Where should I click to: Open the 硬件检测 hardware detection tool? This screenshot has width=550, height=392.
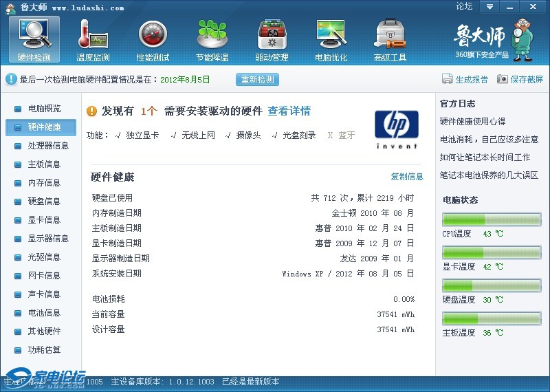[34, 40]
